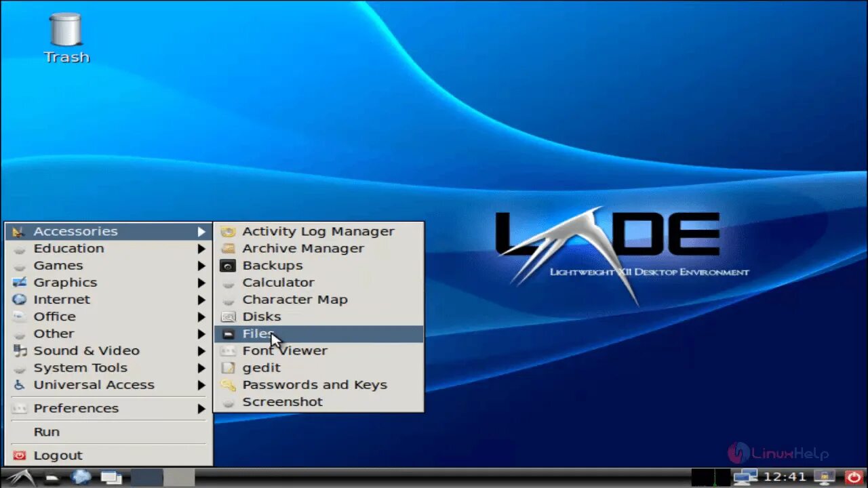Expand arrow next to Graphics
Screen dimensions: 868x488
(x=201, y=283)
